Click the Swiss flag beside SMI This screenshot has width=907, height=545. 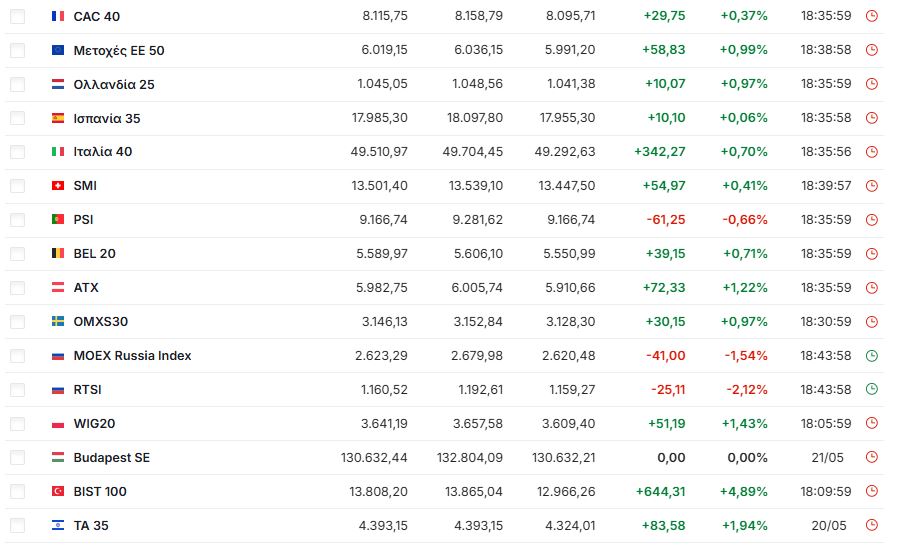58,186
